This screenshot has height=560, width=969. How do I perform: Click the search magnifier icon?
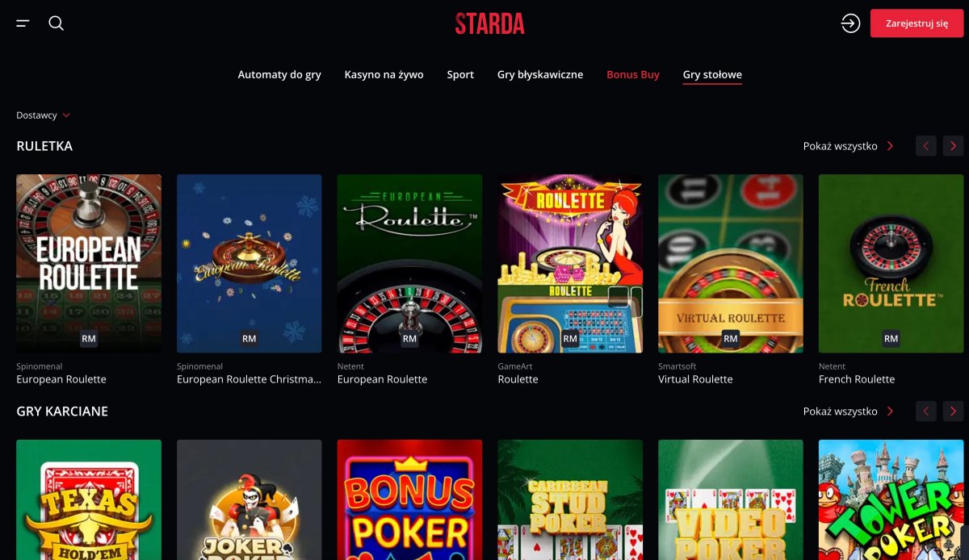[x=56, y=23]
